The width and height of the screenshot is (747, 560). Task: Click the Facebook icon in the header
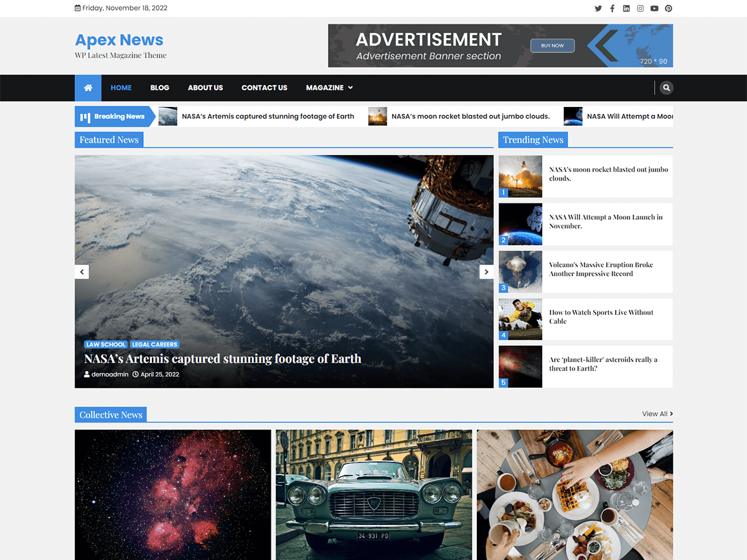(612, 8)
